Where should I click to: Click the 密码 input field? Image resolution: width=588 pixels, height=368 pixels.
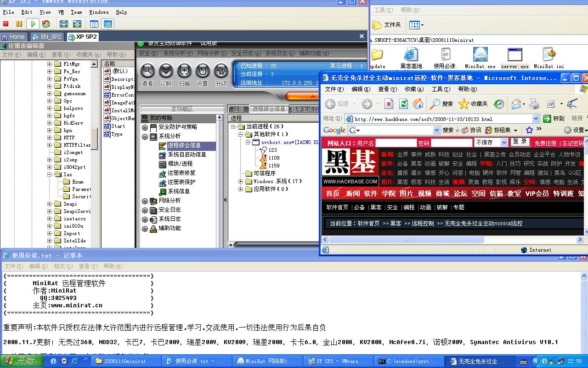coord(452,143)
